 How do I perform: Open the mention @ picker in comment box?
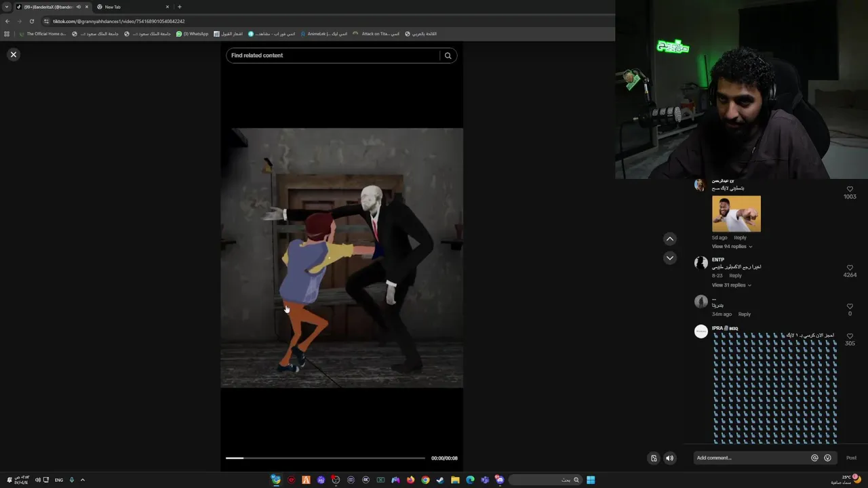pyautogui.click(x=814, y=458)
